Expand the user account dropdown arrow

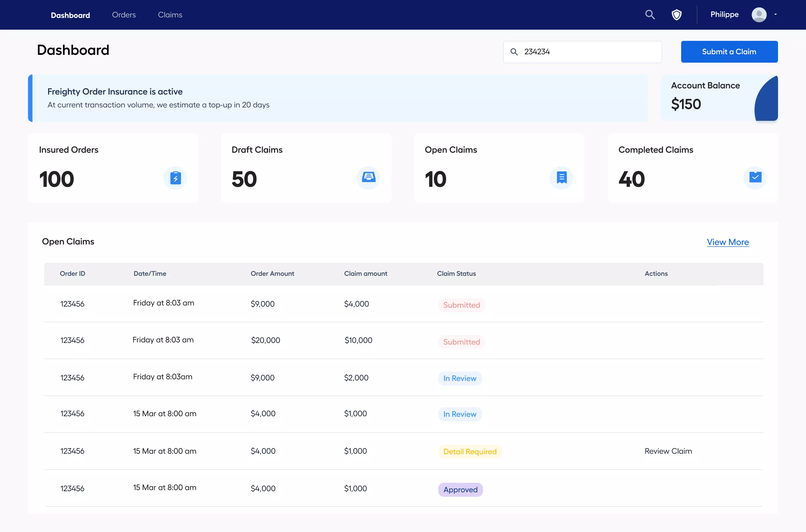click(x=775, y=15)
